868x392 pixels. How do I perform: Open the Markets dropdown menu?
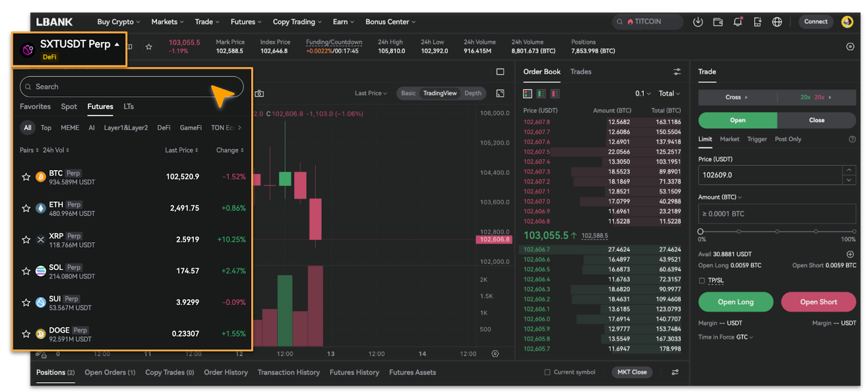167,22
